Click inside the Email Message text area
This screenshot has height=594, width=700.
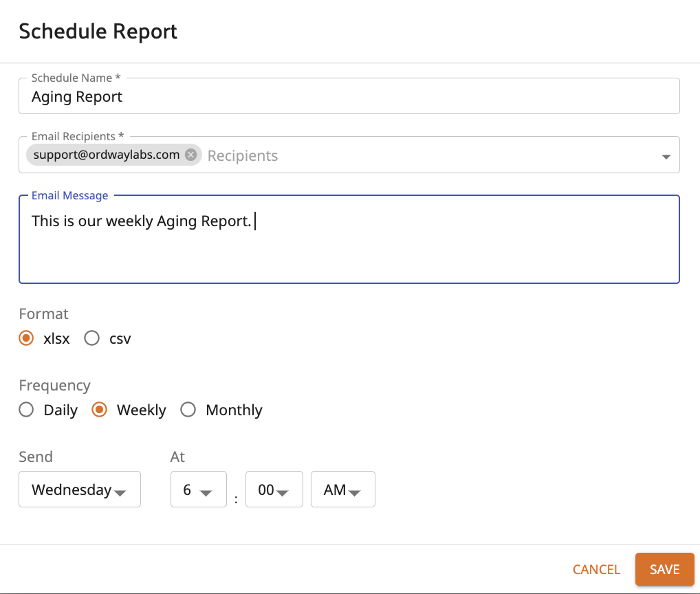click(x=349, y=239)
